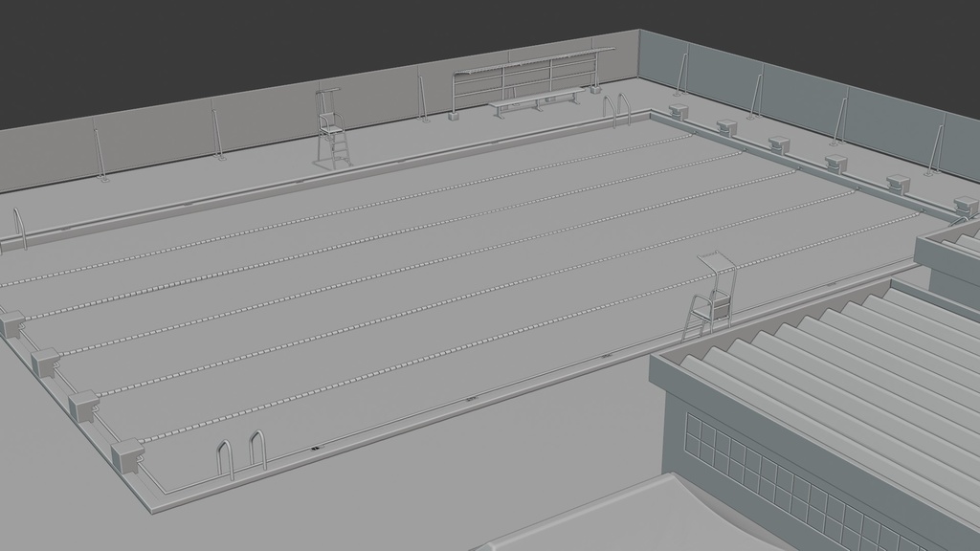Select the lifeguard chair on far pool deck

(331, 129)
